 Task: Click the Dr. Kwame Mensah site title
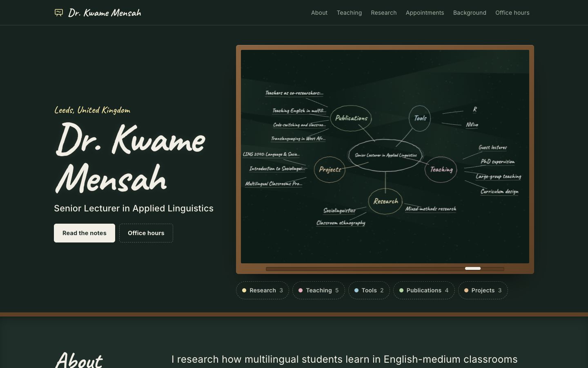[105, 13]
